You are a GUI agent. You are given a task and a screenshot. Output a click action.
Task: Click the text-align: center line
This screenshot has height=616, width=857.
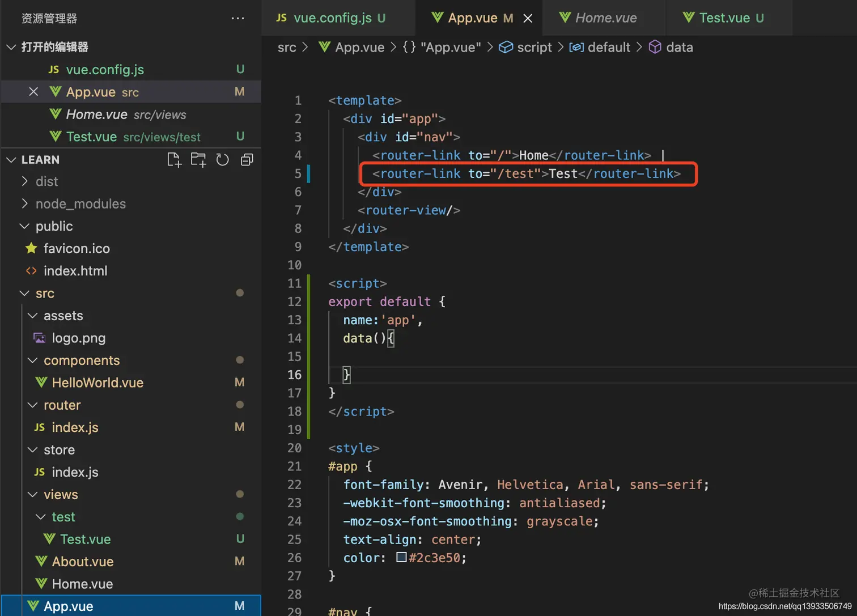pos(412,539)
